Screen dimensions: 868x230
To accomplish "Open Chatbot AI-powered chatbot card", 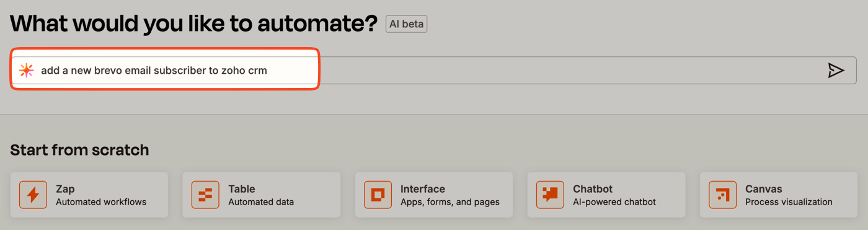I will click(x=606, y=195).
